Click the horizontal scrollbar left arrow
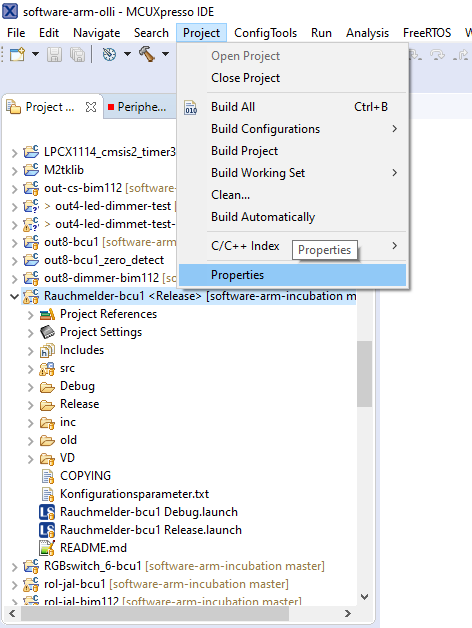 (12, 614)
